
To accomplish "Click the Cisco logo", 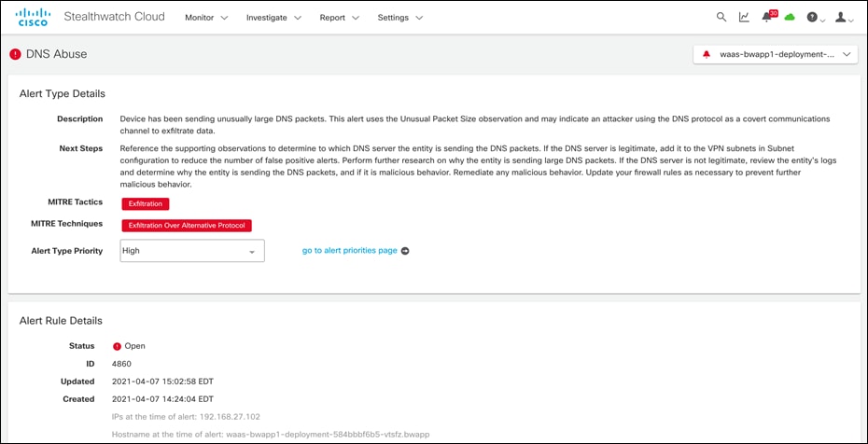I will pos(33,17).
